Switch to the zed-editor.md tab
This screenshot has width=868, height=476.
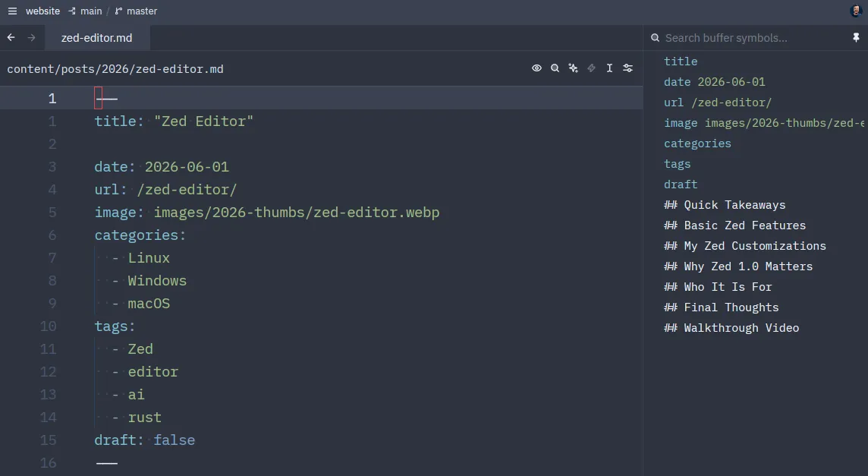click(97, 38)
